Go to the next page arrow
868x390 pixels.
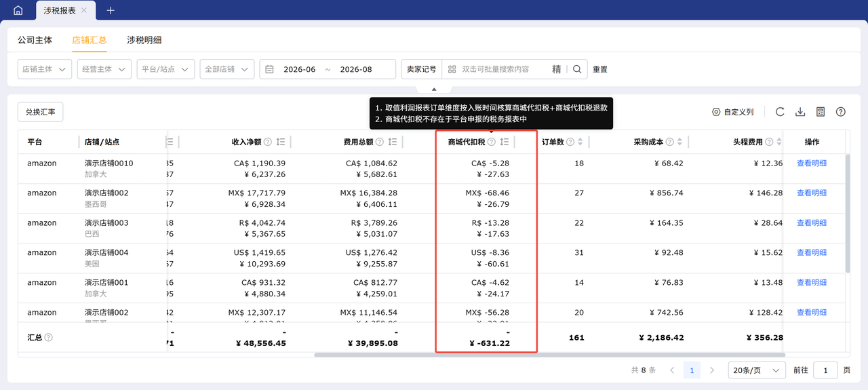coord(712,370)
